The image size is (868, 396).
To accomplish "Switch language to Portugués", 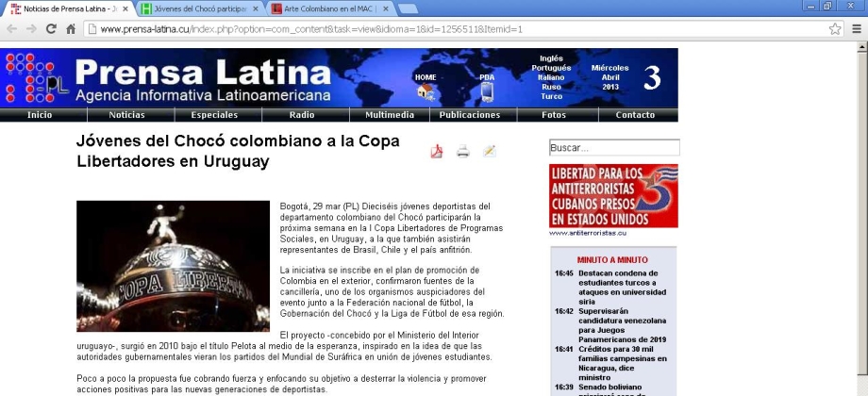I will pos(551,68).
